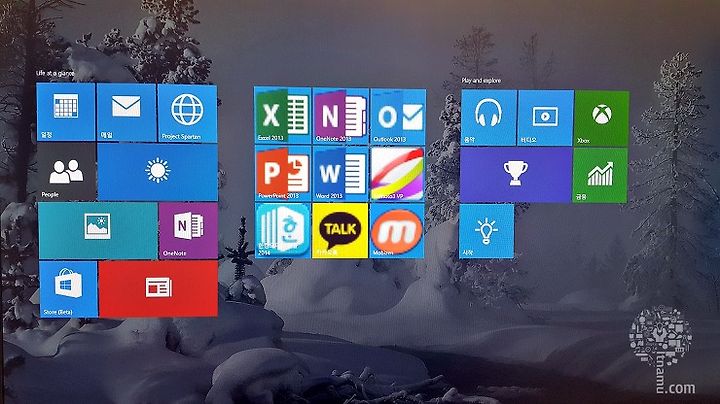Click the 'Play and explore' group heading

[x=481, y=80]
